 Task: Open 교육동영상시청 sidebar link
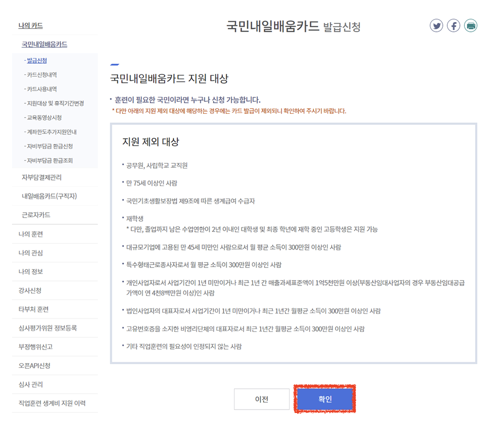point(44,118)
